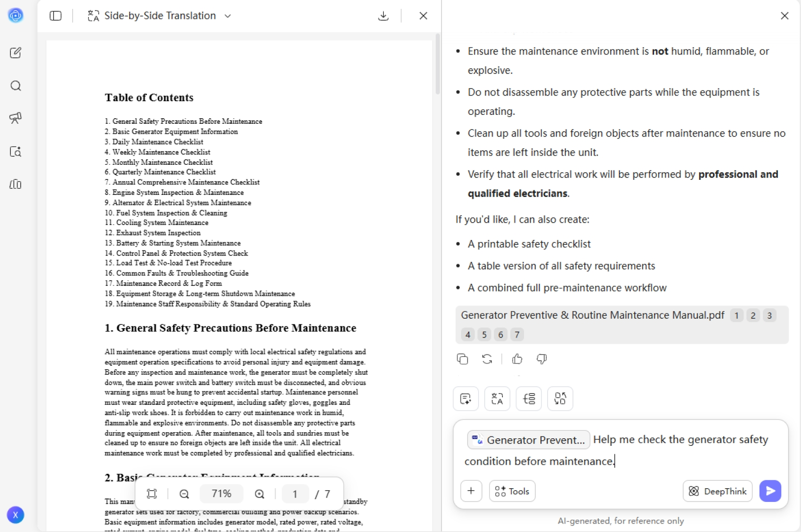Click the 71% zoom level field
801x532 pixels.
[x=221, y=493]
